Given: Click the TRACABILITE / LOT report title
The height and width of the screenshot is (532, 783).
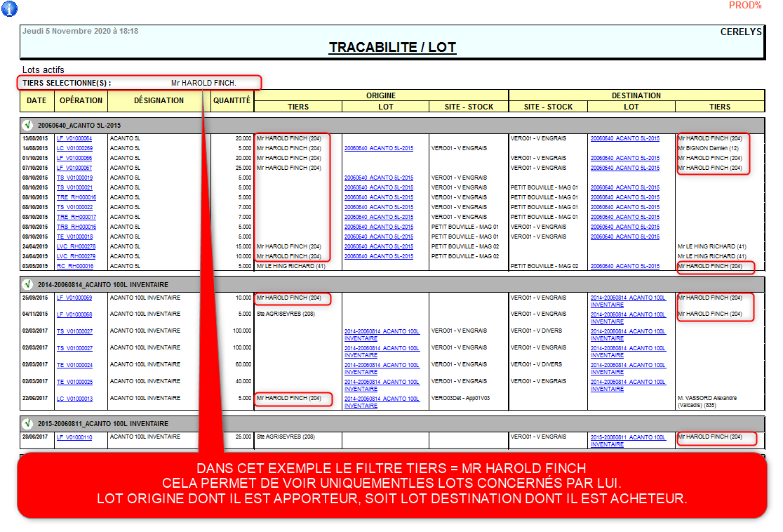Looking at the screenshot, I should tap(392, 48).
